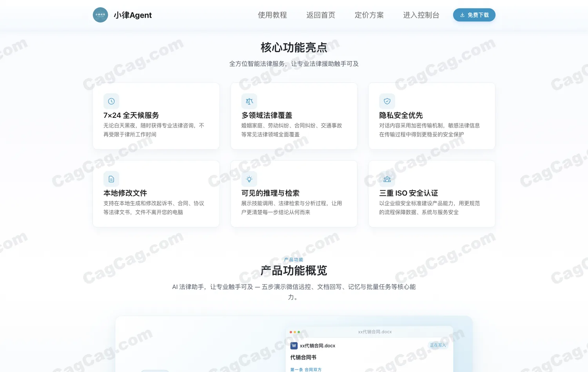Click the scales icon for 多领域法律覆盖
Image resolution: width=588 pixels, height=372 pixels.
(x=249, y=101)
